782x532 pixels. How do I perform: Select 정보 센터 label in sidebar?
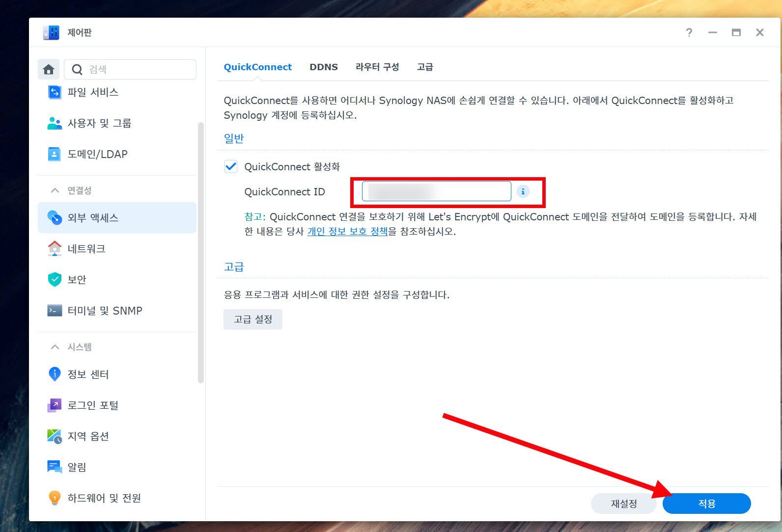pos(88,374)
